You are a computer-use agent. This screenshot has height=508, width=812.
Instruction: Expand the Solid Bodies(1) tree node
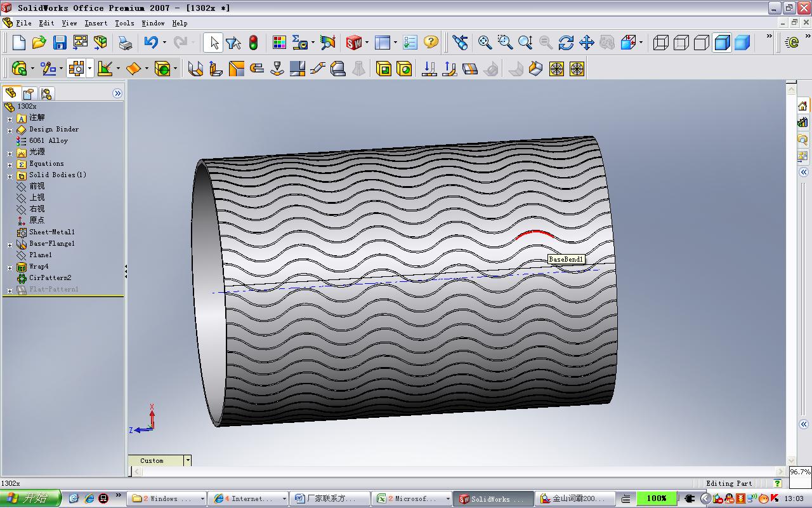10,175
